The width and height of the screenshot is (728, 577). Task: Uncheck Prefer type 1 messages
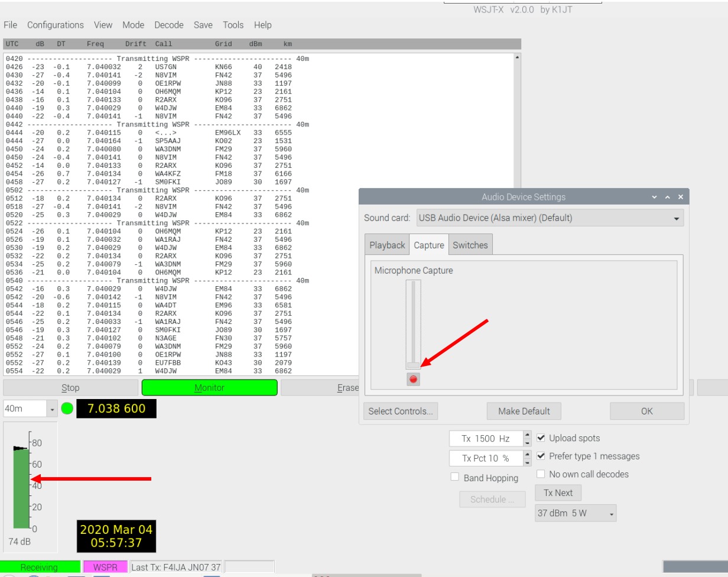[541, 456]
